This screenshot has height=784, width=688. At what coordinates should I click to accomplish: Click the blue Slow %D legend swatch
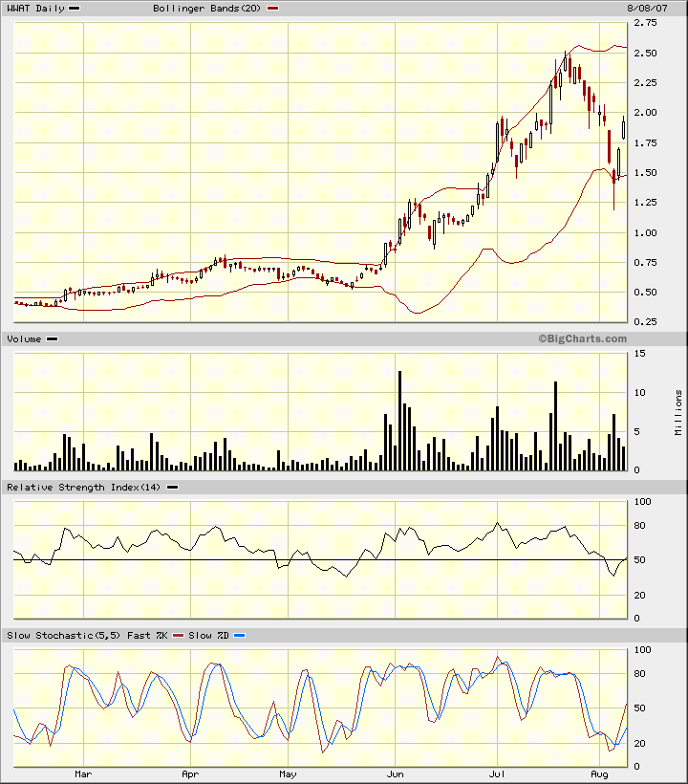pos(240,636)
